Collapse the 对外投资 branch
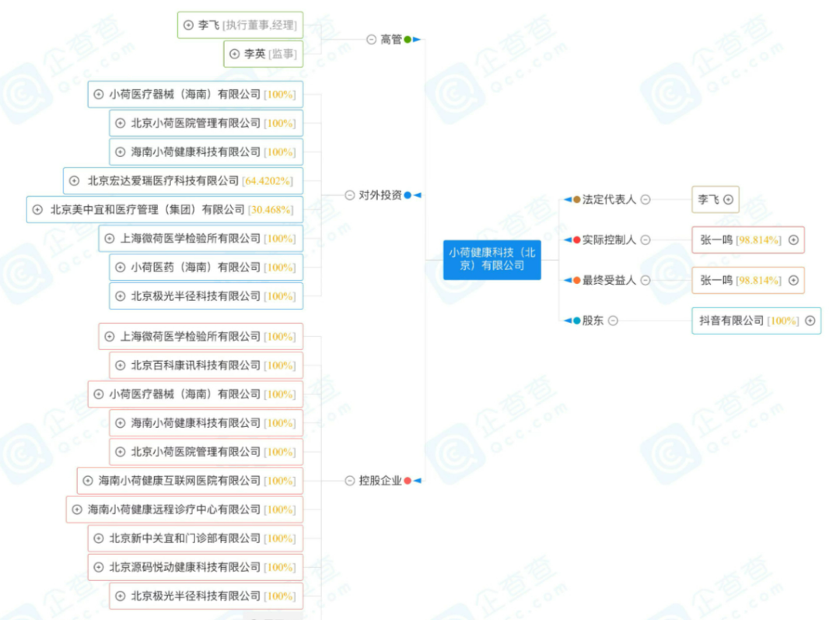Image resolution: width=840 pixels, height=620 pixels. (x=350, y=195)
